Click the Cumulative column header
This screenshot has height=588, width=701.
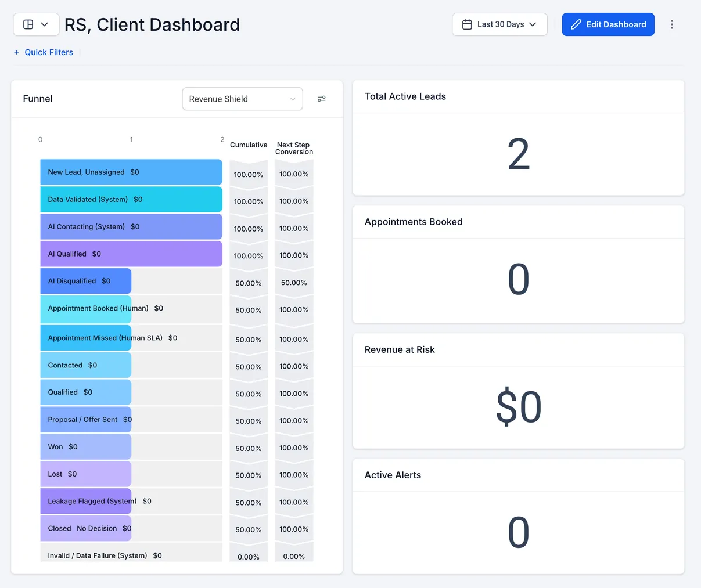point(249,145)
